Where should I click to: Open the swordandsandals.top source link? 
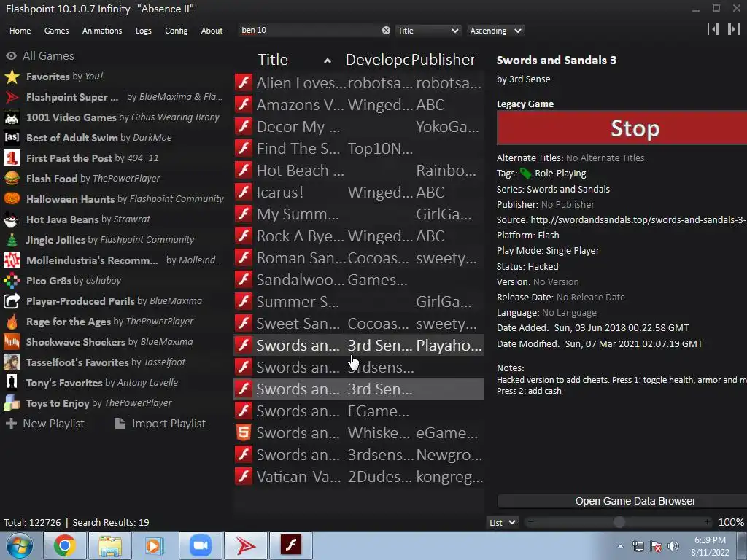point(638,220)
